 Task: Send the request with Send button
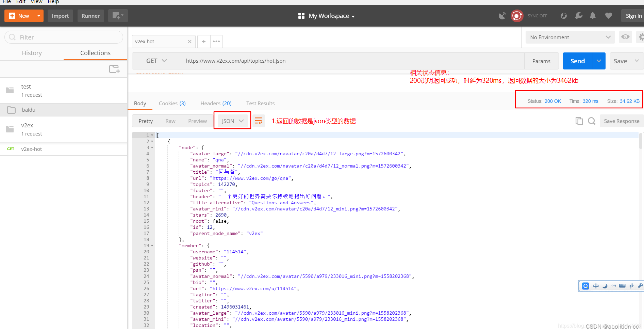pos(578,61)
